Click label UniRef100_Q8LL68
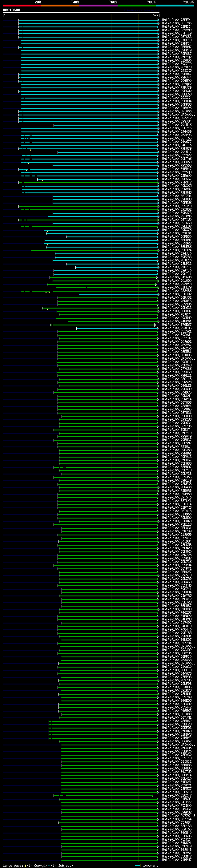The width and height of the screenshot is (197, 868). pos(176,94)
